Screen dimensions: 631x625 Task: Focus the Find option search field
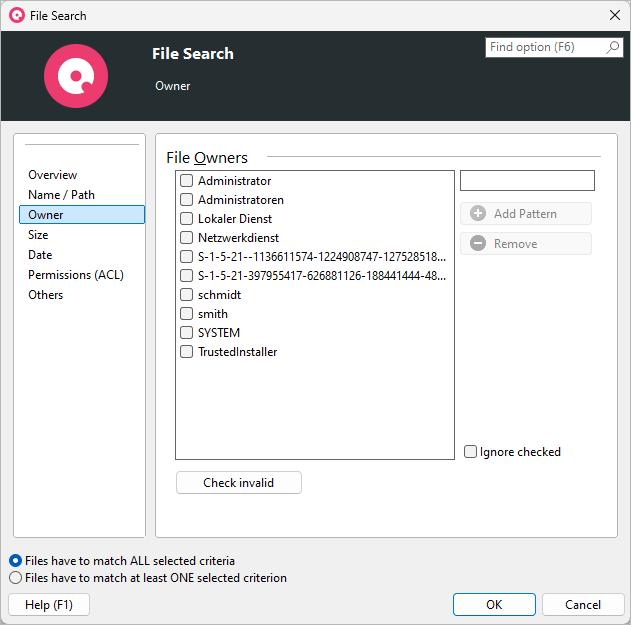(x=545, y=47)
